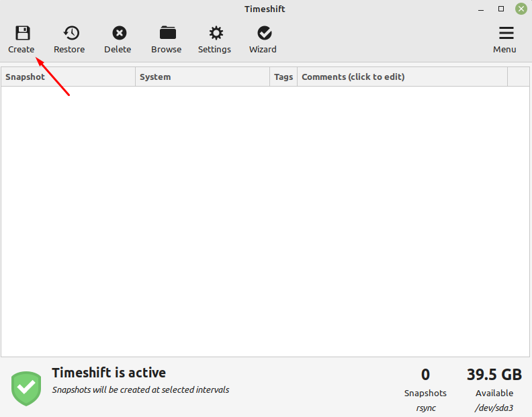Open Timeshift Settings gear

pos(216,34)
